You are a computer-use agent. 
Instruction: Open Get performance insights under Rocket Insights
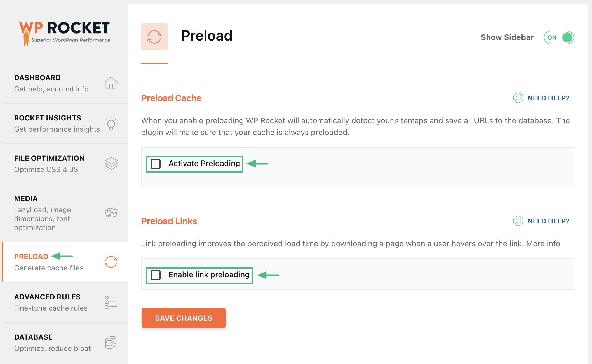click(57, 129)
